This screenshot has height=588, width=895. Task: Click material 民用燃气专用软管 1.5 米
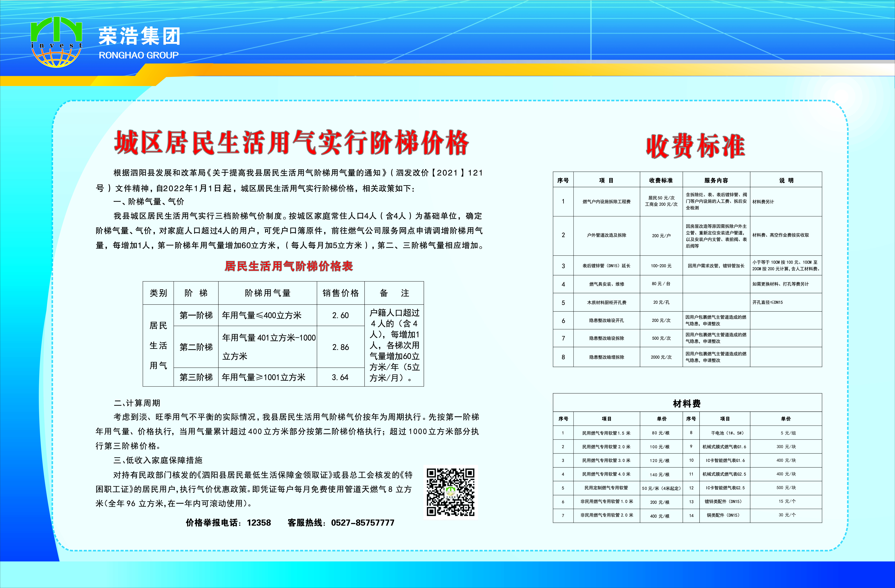point(606,433)
